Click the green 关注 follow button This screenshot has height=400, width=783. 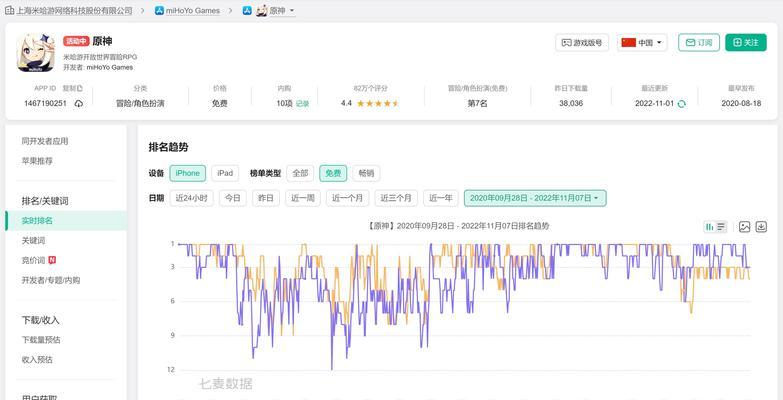pos(746,42)
